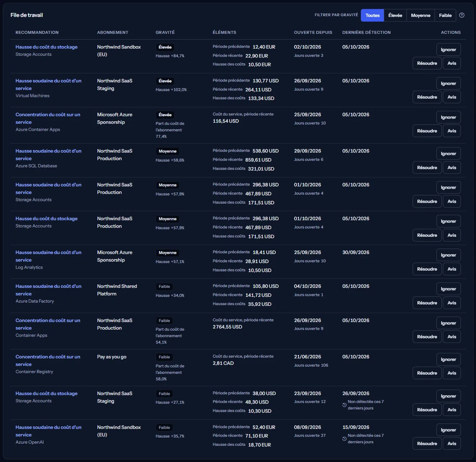Click Avis on the Azure OpenAI row
Screen dimensions: 476x462
pos(452,444)
